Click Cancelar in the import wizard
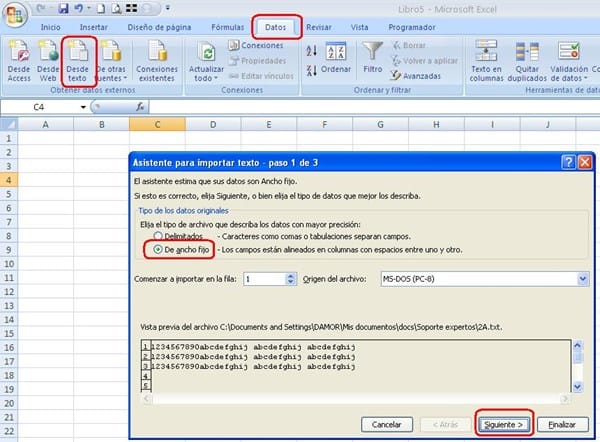 [387, 424]
